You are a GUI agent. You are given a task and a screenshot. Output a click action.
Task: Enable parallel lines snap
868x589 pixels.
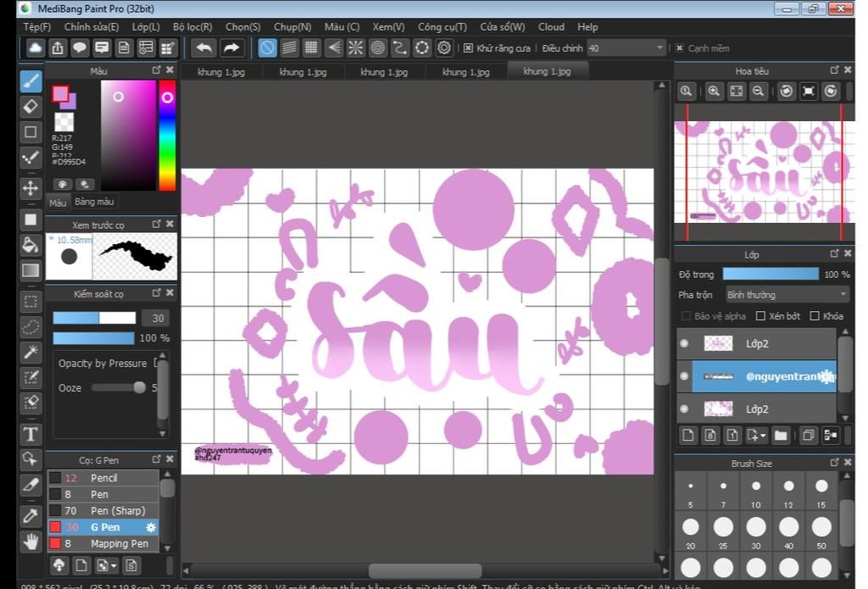(290, 48)
